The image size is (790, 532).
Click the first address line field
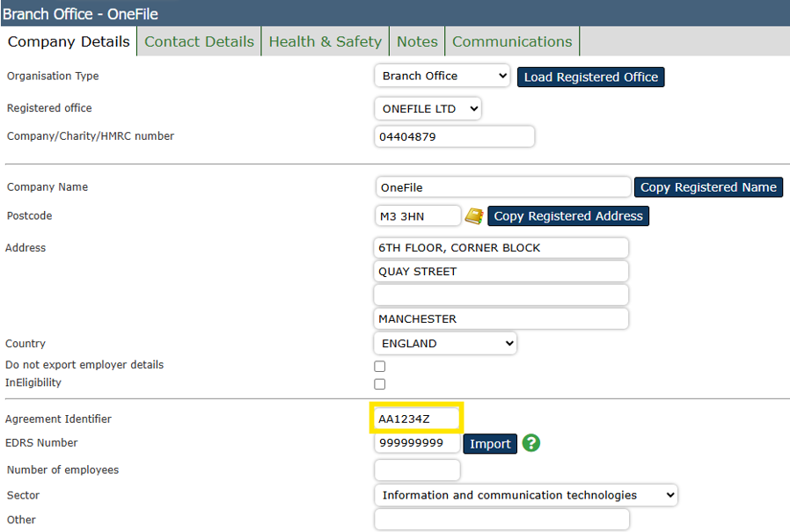click(501, 248)
